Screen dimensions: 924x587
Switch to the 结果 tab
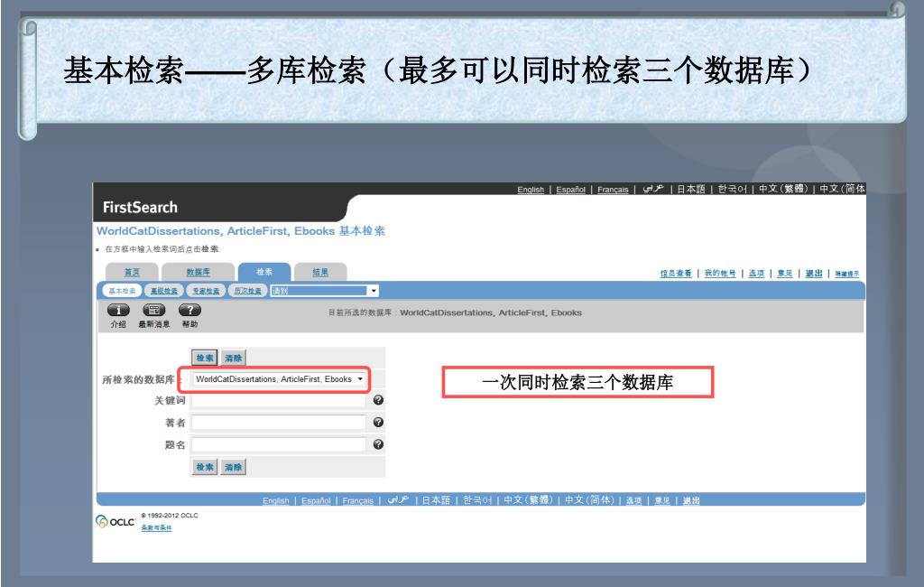coord(320,272)
